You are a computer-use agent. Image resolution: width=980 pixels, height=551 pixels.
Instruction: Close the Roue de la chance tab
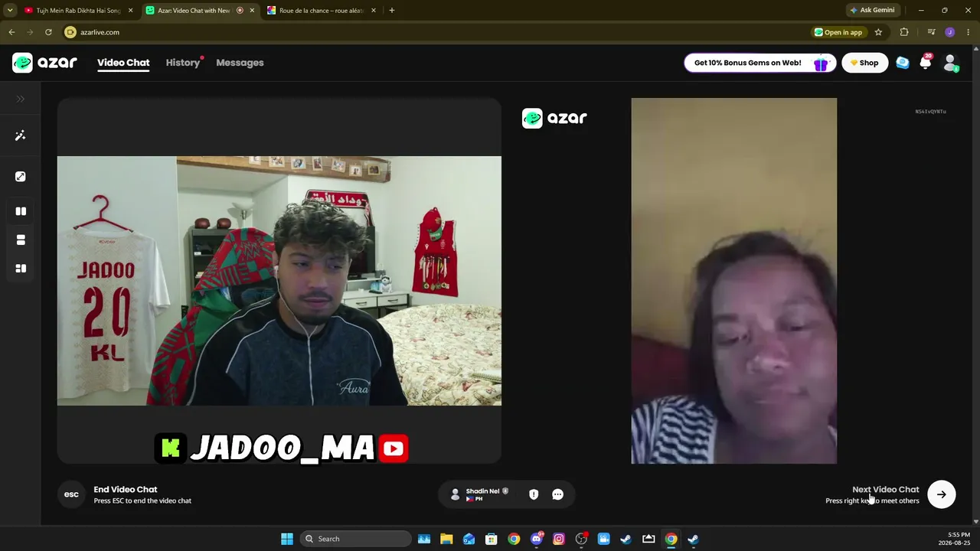tap(374, 11)
